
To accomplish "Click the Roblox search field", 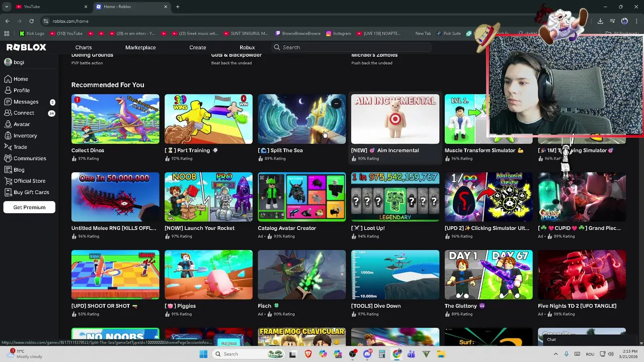I will (x=352, y=47).
